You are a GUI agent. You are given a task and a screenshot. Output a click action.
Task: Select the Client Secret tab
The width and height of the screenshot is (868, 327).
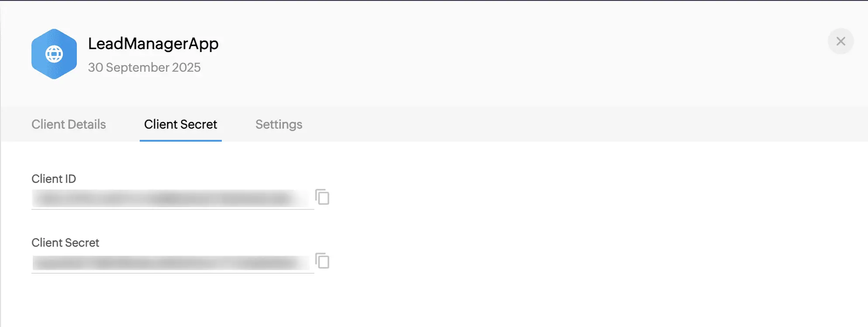(180, 125)
